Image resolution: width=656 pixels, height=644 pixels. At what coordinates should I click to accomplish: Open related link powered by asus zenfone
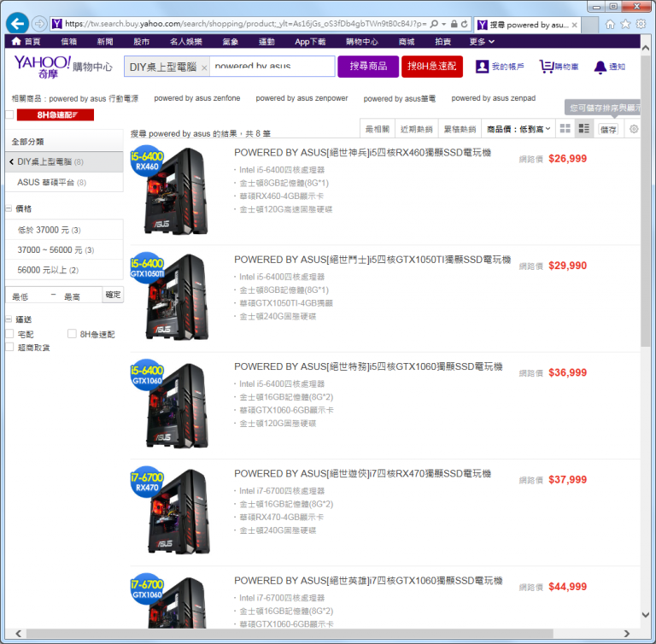point(197,98)
